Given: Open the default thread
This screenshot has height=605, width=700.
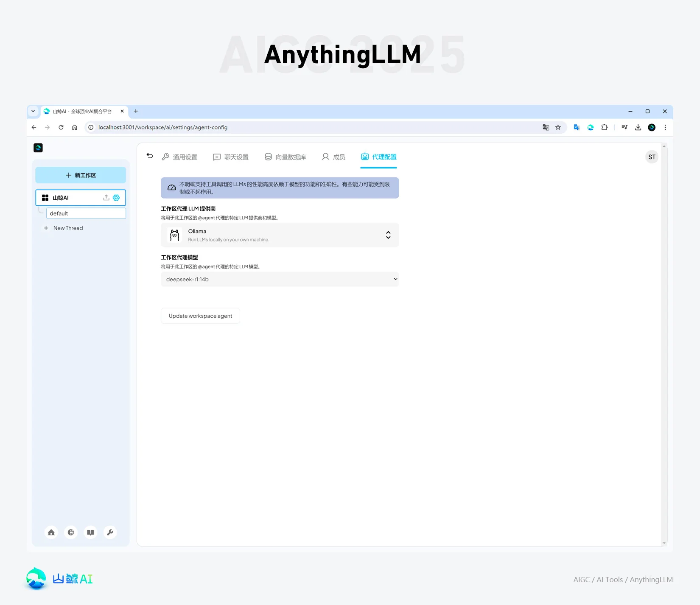Looking at the screenshot, I should point(86,213).
